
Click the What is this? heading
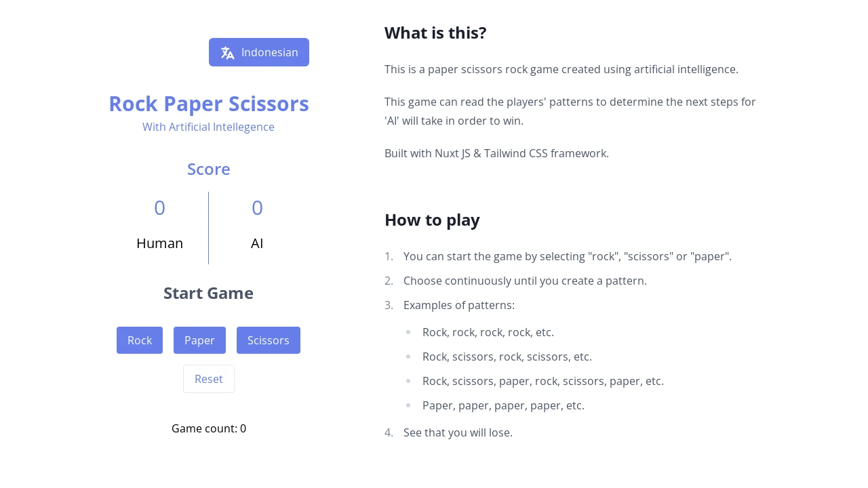coord(435,33)
